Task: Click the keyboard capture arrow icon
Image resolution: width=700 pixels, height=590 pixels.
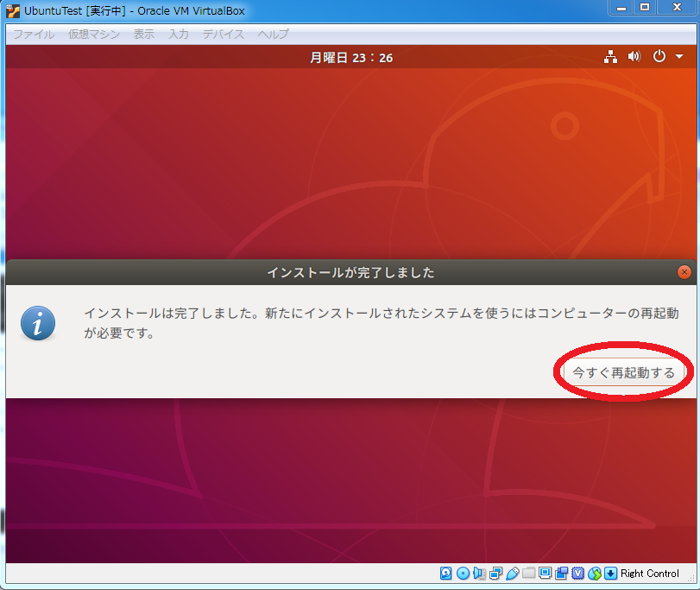Action: pyautogui.click(x=611, y=573)
